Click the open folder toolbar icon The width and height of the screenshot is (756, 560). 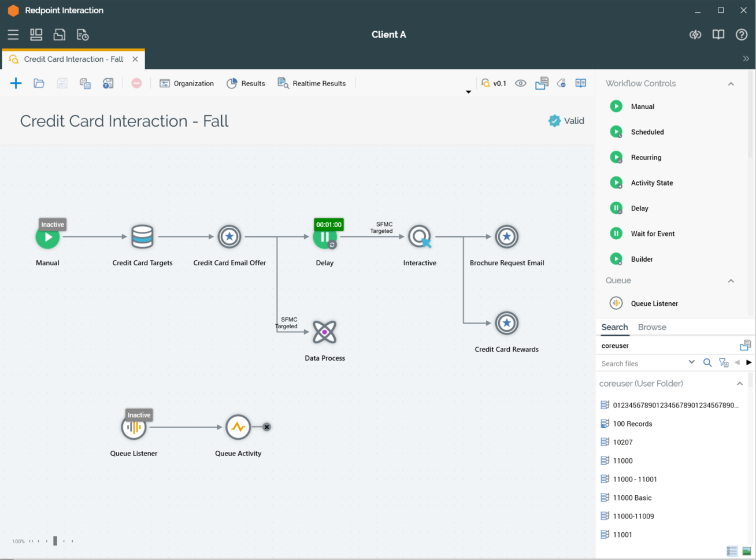(39, 83)
